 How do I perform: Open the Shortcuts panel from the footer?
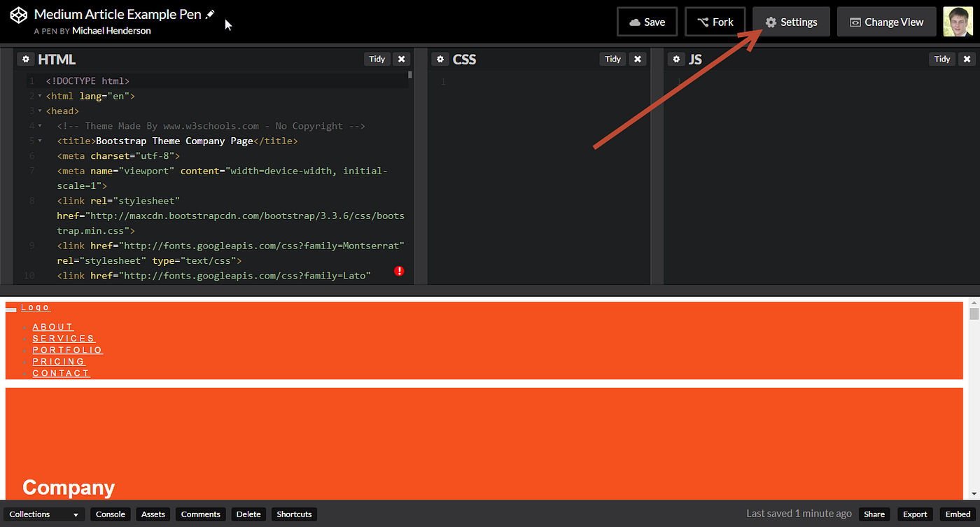[x=293, y=514]
